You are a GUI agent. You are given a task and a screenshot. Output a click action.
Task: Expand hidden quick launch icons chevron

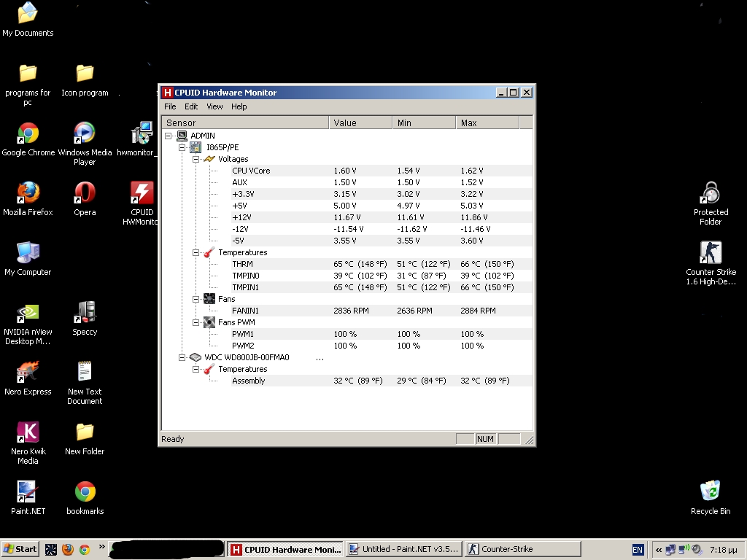click(101, 547)
